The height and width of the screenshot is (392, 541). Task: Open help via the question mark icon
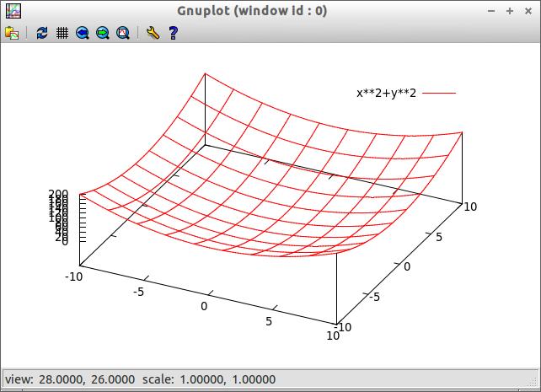click(x=173, y=33)
